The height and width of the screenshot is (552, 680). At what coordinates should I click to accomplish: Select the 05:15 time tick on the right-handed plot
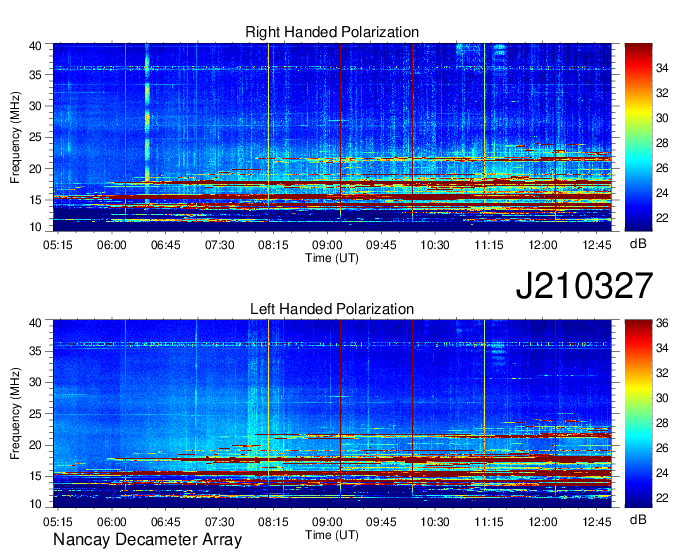click(57, 245)
